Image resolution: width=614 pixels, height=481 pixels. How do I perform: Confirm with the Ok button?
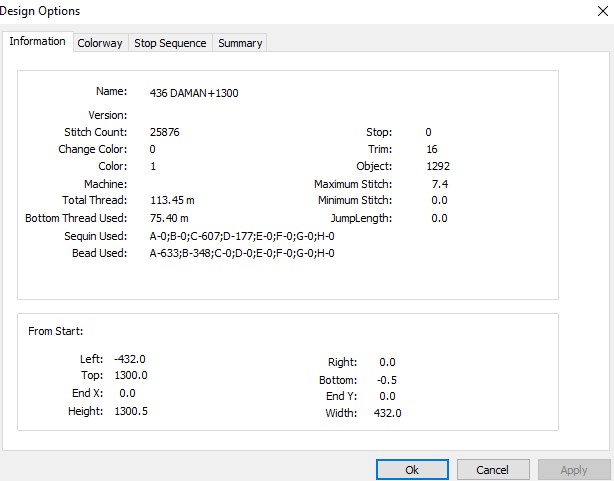point(412,470)
